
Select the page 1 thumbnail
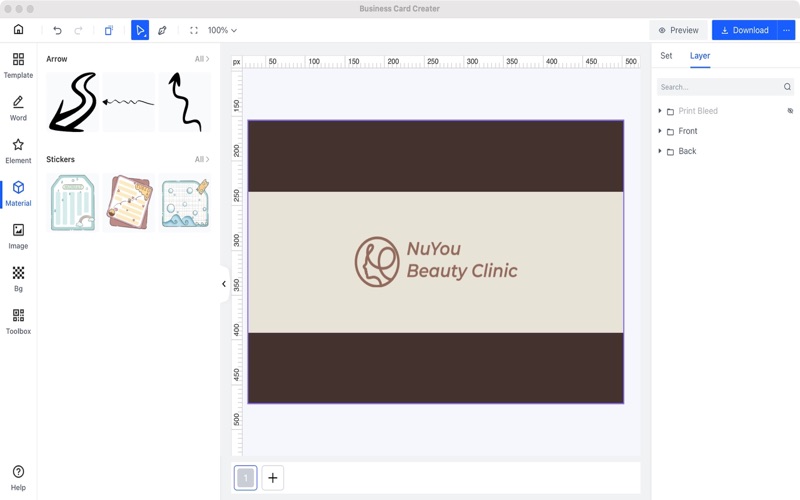click(x=245, y=478)
